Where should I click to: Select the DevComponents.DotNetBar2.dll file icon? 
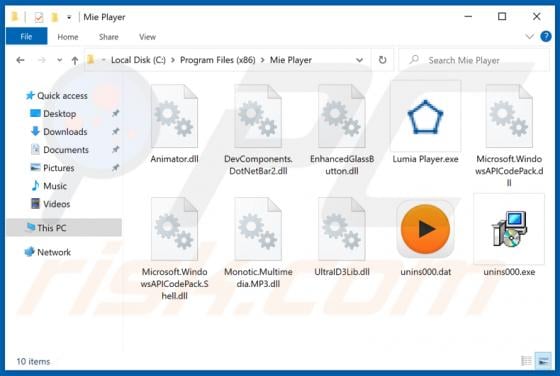pyautogui.click(x=258, y=116)
